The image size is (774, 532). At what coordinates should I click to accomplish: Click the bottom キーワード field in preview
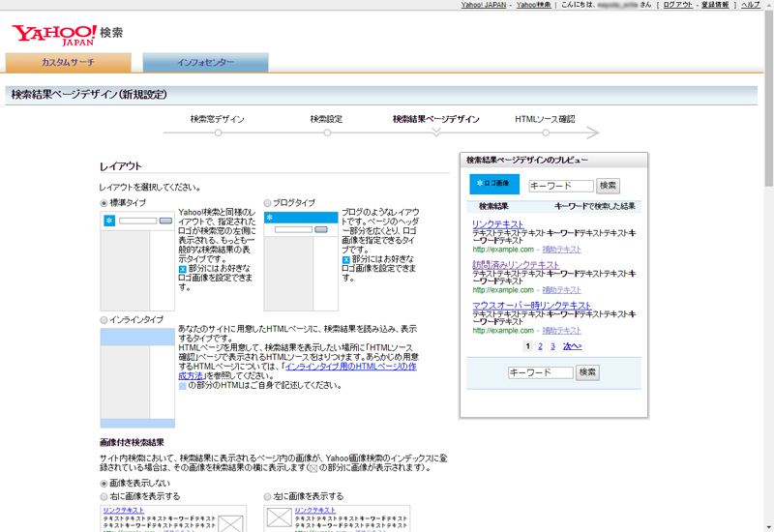click(x=541, y=372)
